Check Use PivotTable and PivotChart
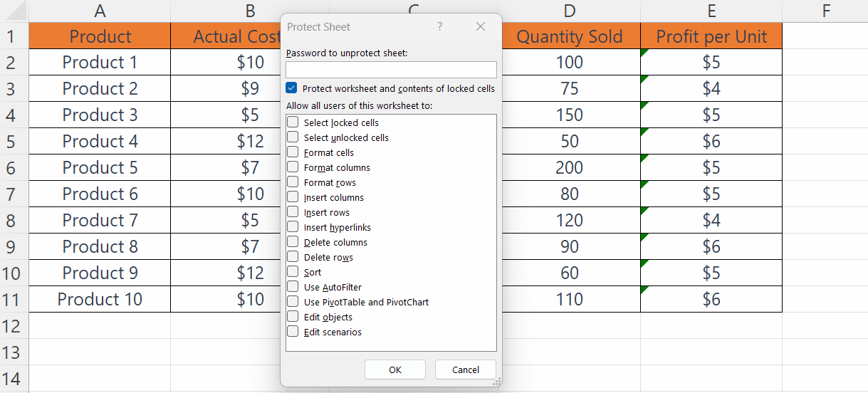Viewport: 868px width, 393px height. coord(293,302)
